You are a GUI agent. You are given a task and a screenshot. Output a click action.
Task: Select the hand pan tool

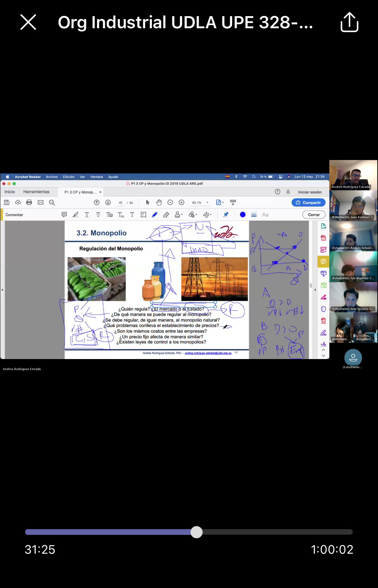[x=159, y=202]
